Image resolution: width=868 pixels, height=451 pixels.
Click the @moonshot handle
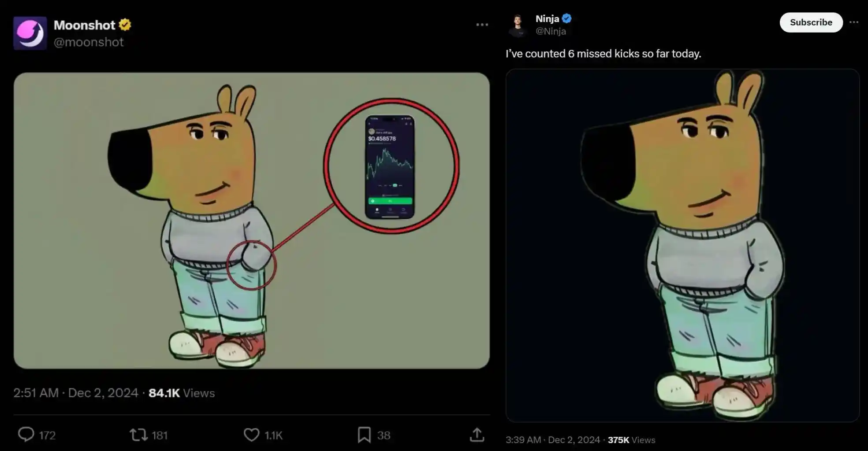point(89,42)
